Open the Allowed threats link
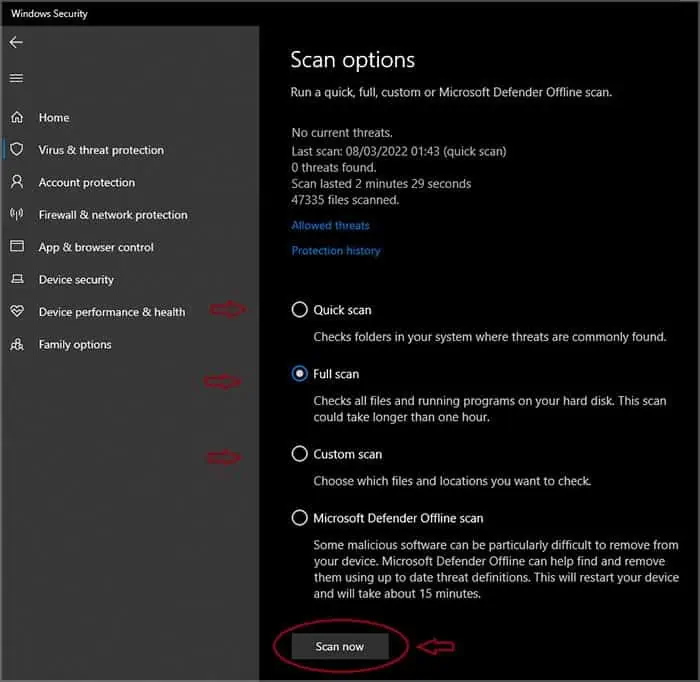The image size is (700, 682). pos(330,226)
